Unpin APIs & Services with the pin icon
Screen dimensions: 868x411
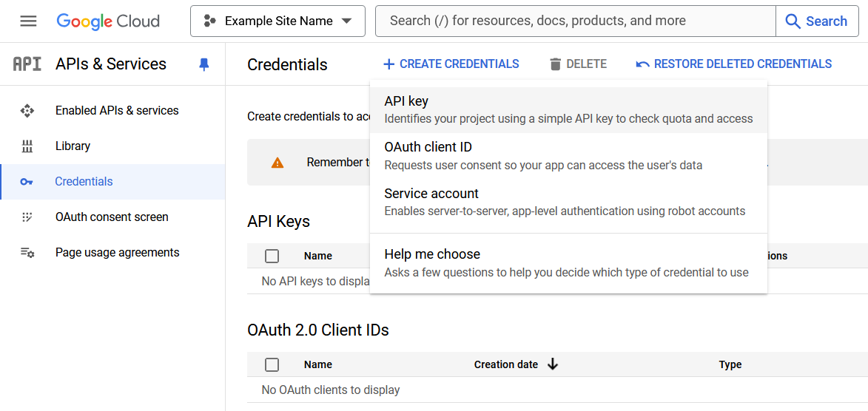[204, 65]
